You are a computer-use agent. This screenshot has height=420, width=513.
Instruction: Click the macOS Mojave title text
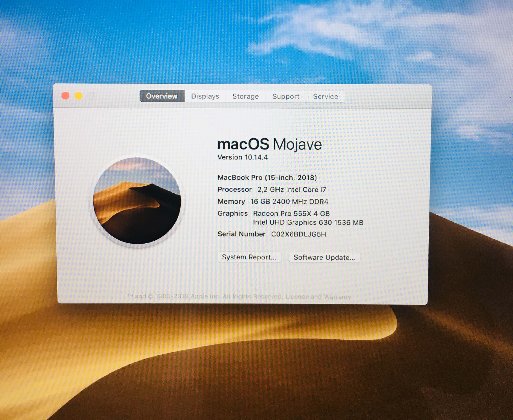[269, 144]
